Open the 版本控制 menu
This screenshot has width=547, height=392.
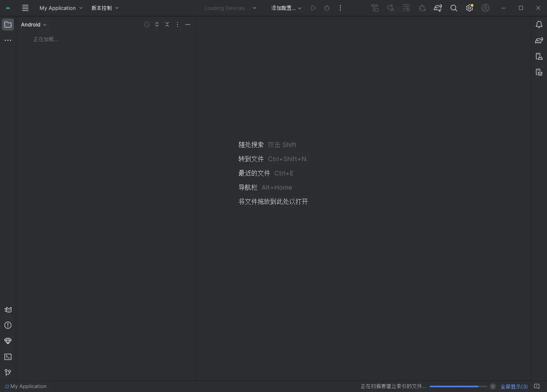tap(105, 8)
